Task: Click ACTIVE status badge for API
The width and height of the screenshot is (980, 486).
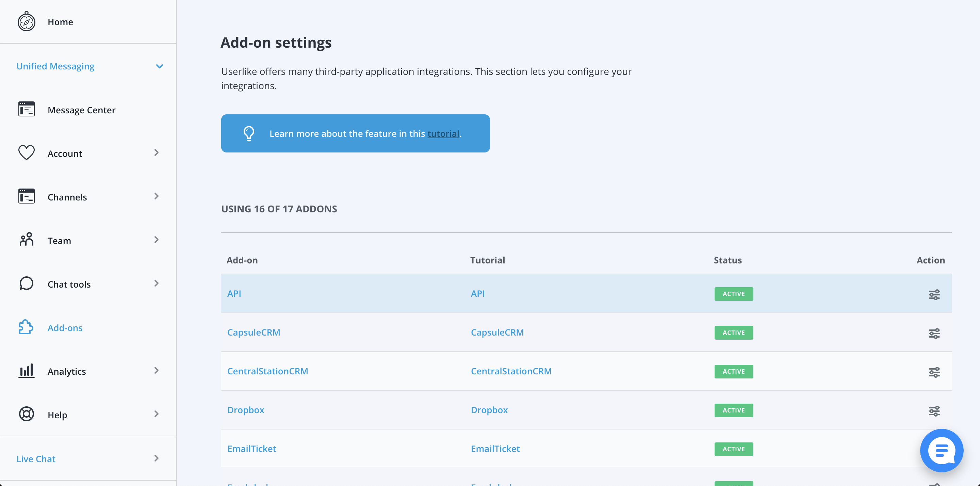Action: 734,294
